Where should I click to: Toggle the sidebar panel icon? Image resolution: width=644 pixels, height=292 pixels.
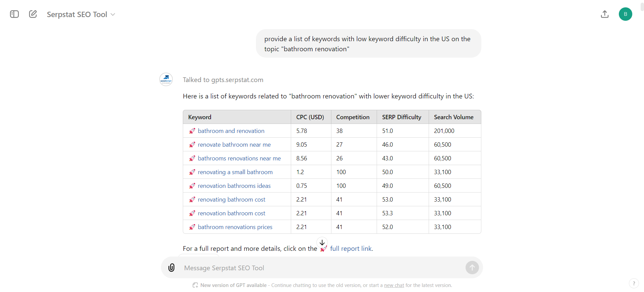tap(14, 14)
